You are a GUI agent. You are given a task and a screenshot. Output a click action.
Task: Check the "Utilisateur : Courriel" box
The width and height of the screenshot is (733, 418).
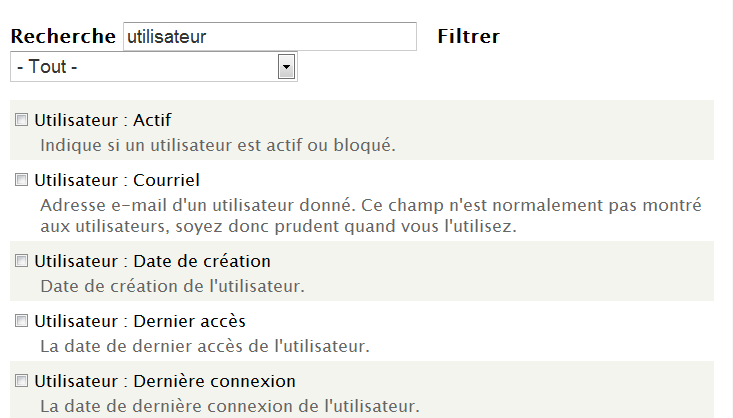click(21, 181)
